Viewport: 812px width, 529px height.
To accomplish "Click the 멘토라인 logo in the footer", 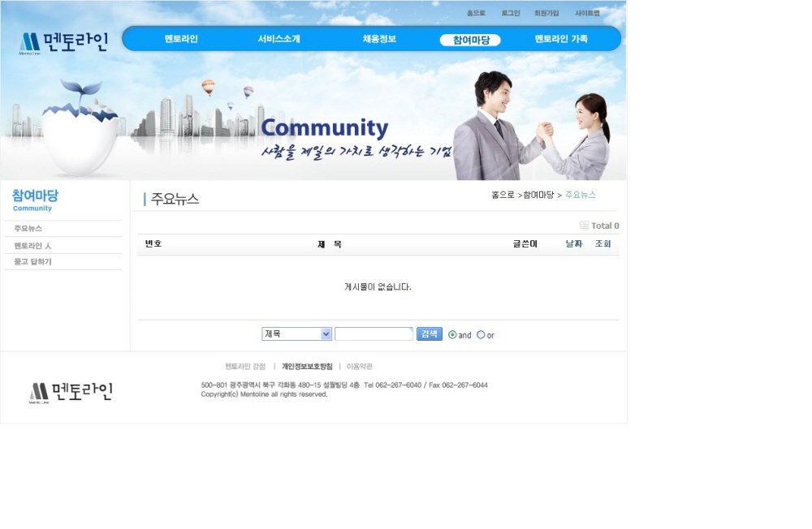I will pos(71,392).
